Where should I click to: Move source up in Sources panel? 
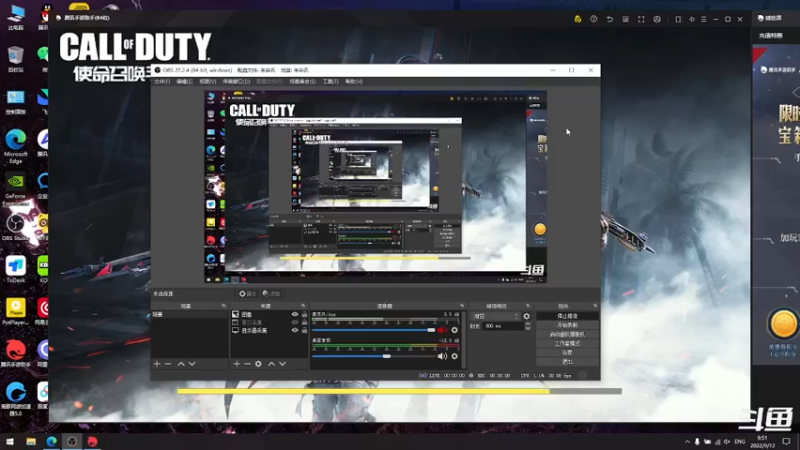271,364
